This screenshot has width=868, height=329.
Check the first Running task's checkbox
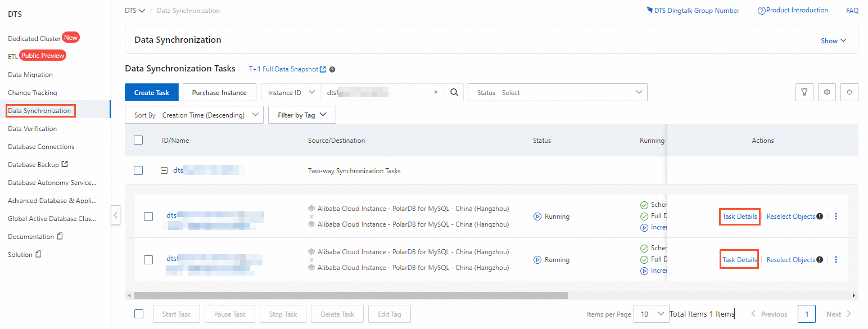click(148, 217)
